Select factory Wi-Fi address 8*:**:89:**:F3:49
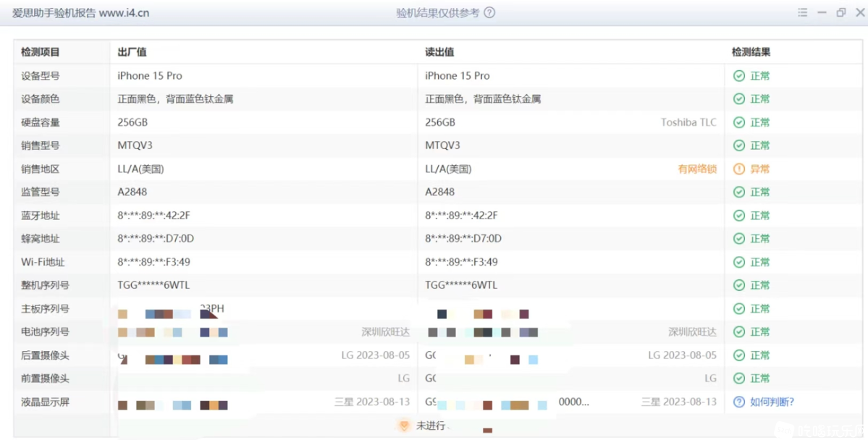Image resolution: width=868 pixels, height=440 pixels. pos(154,262)
